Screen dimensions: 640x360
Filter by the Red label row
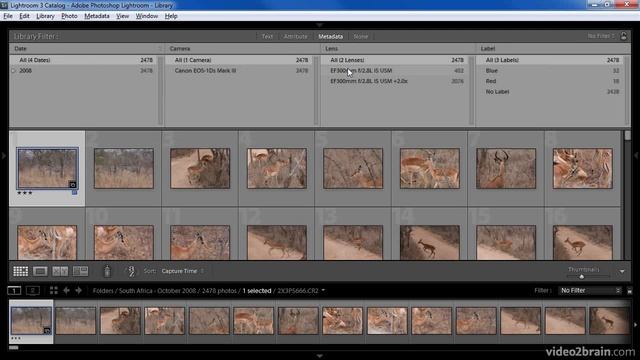550,81
